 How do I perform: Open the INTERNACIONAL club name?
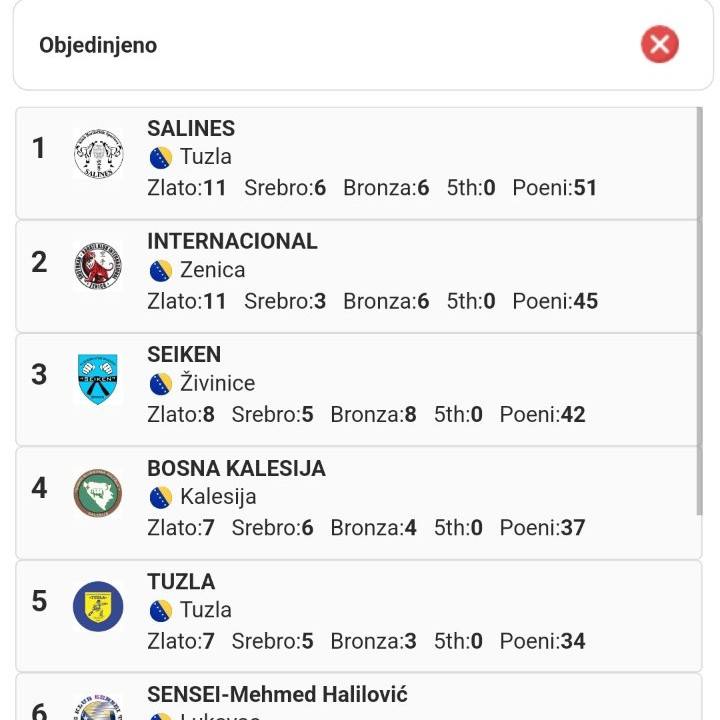(x=232, y=241)
